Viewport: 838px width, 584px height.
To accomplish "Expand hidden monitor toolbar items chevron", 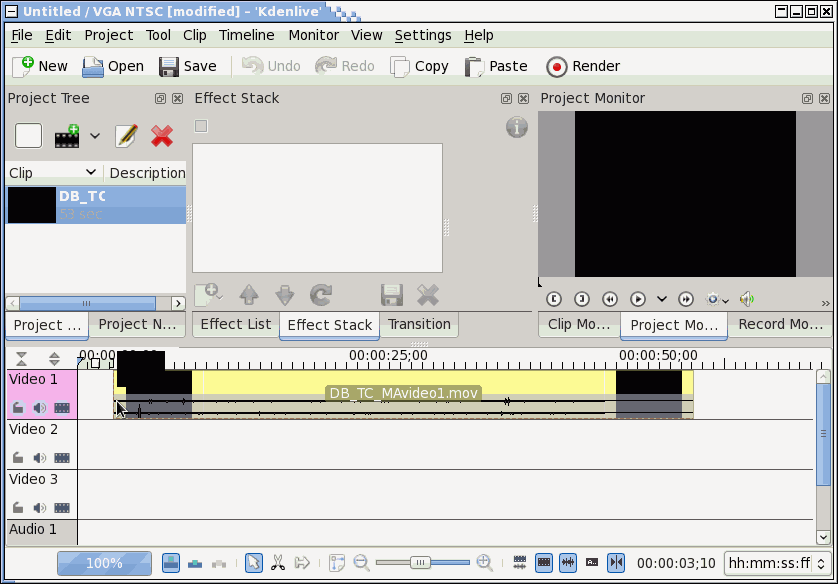I will coord(826,303).
